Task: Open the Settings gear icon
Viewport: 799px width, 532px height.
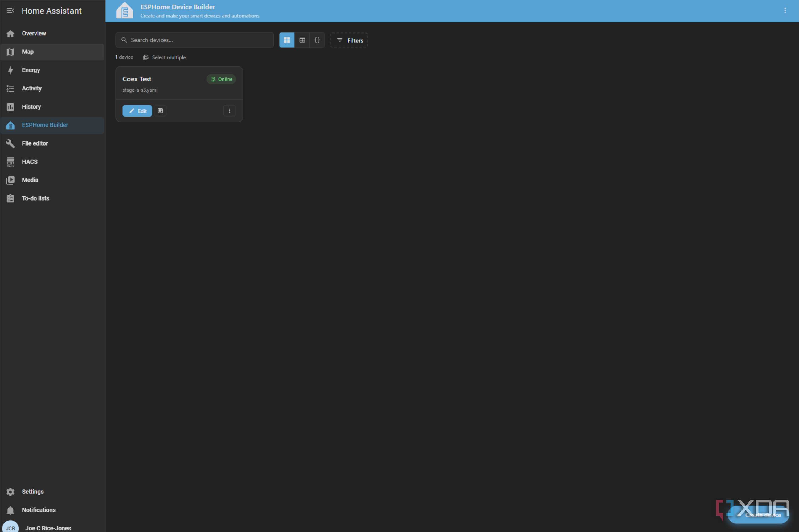Action: pyautogui.click(x=11, y=492)
